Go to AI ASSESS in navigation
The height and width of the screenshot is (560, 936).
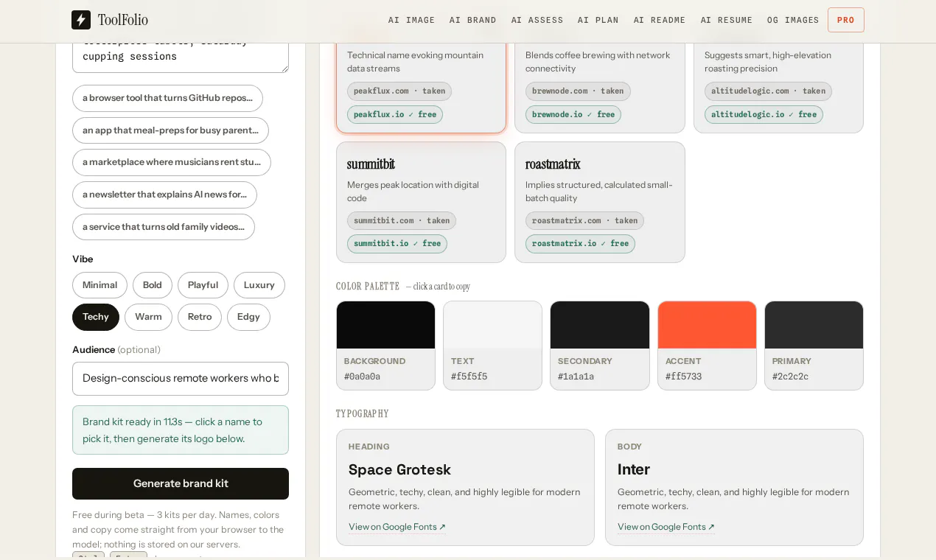pos(537,20)
